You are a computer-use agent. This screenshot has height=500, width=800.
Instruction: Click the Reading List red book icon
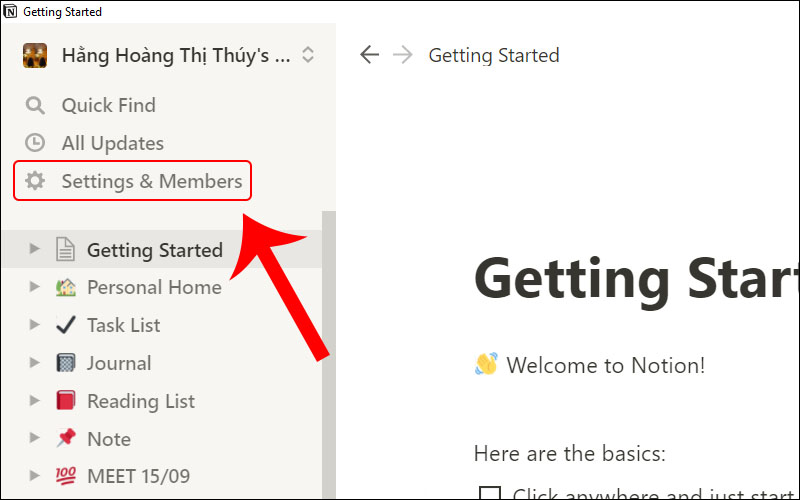click(65, 401)
